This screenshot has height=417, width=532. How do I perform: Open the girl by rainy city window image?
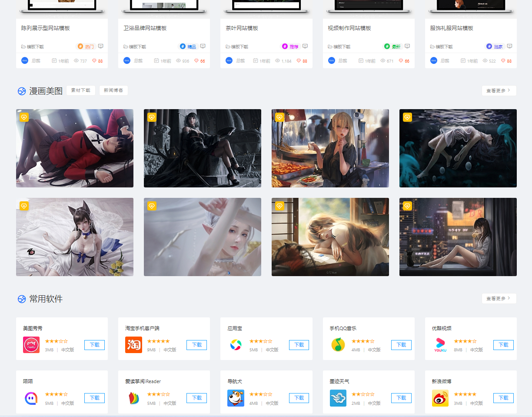pyautogui.click(x=458, y=237)
